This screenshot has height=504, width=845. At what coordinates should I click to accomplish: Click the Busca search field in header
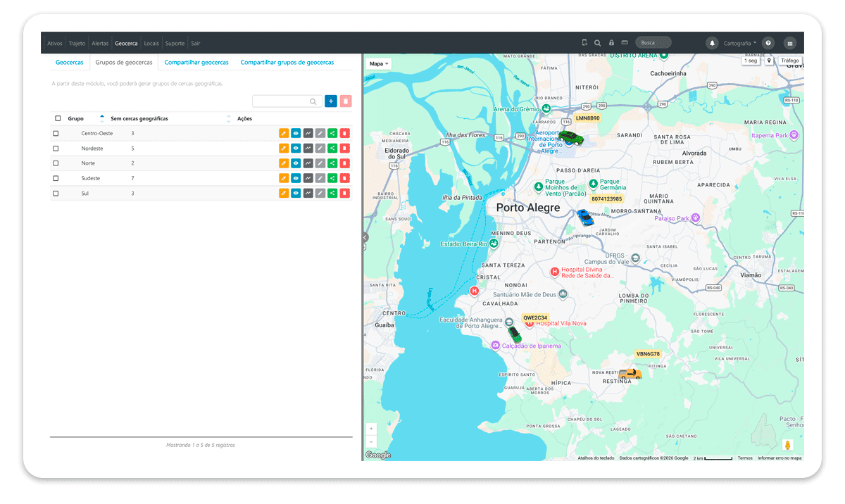click(x=653, y=43)
